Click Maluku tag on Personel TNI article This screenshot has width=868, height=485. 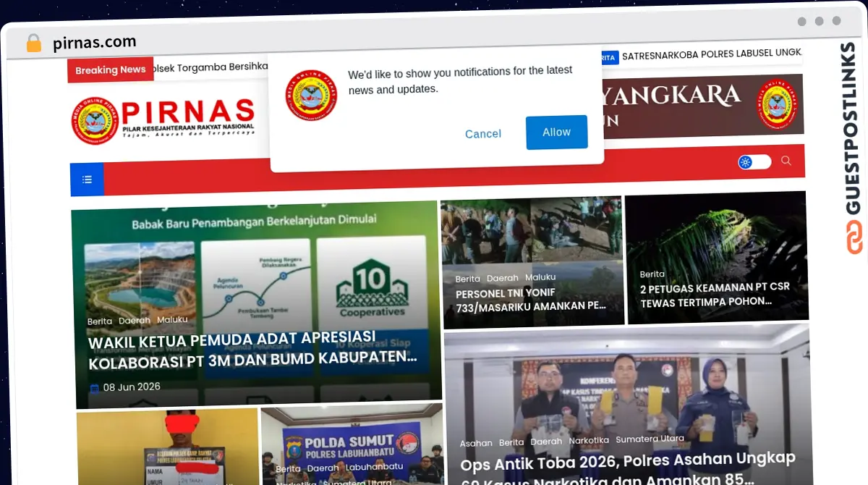coord(540,277)
